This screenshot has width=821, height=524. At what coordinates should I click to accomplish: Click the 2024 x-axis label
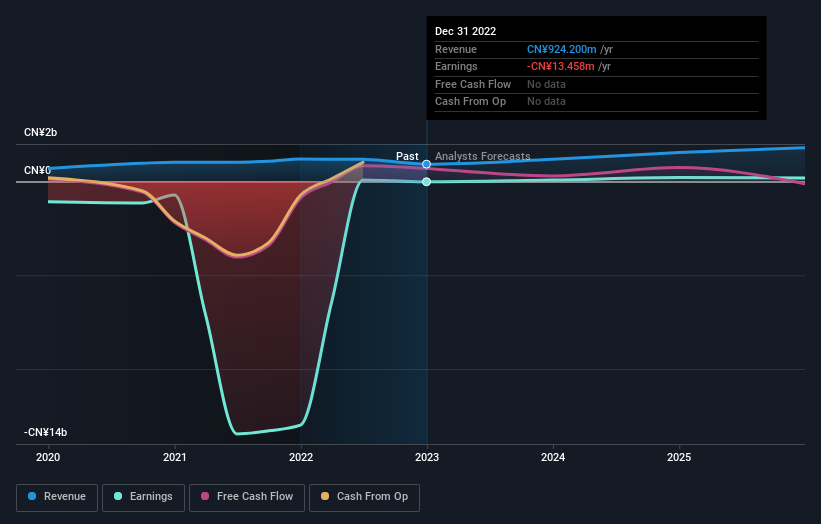553,458
